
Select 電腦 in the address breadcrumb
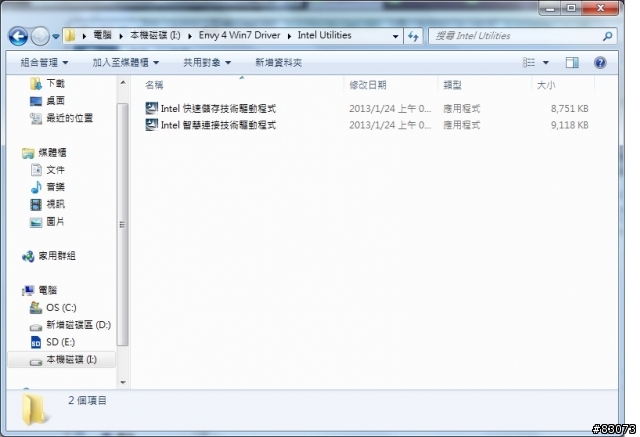pyautogui.click(x=102, y=35)
